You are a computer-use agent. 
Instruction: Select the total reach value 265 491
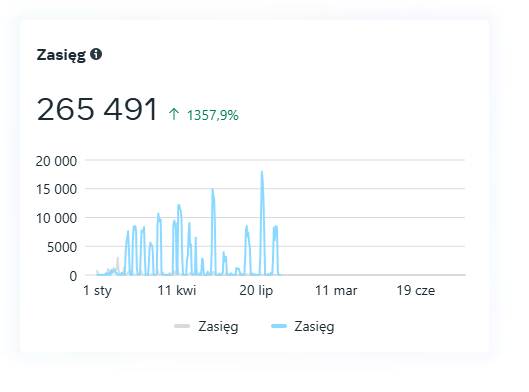[97, 109]
